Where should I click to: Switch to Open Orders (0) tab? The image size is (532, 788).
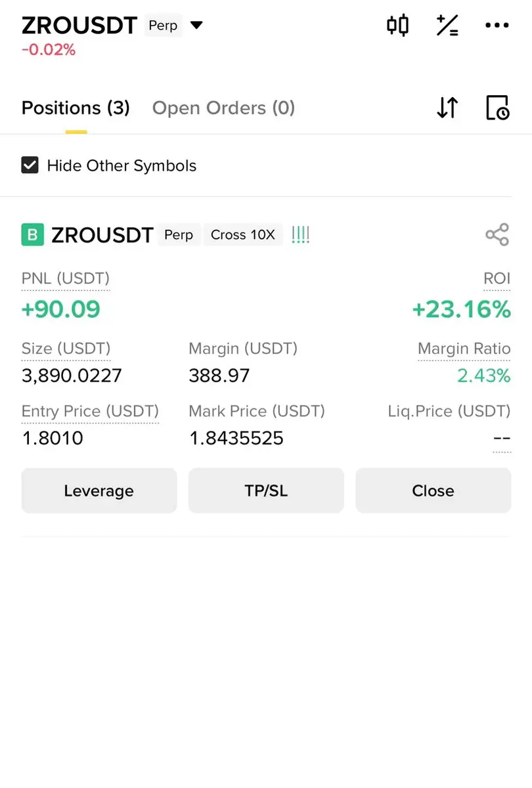(223, 108)
